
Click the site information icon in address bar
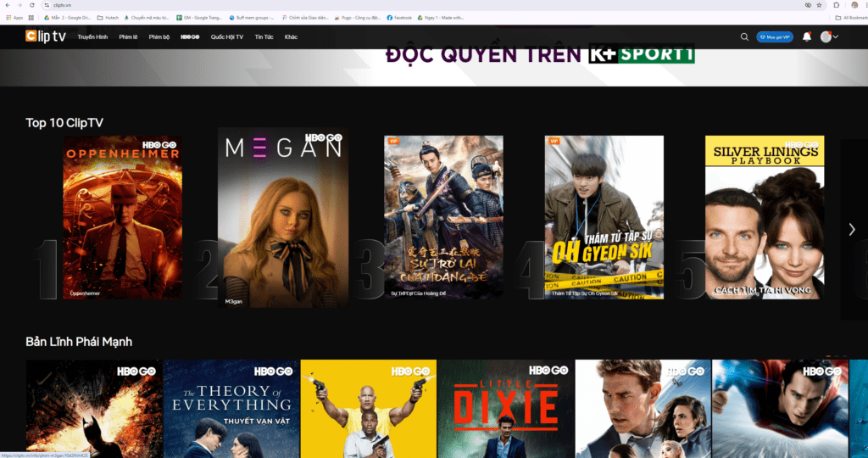coord(45,5)
